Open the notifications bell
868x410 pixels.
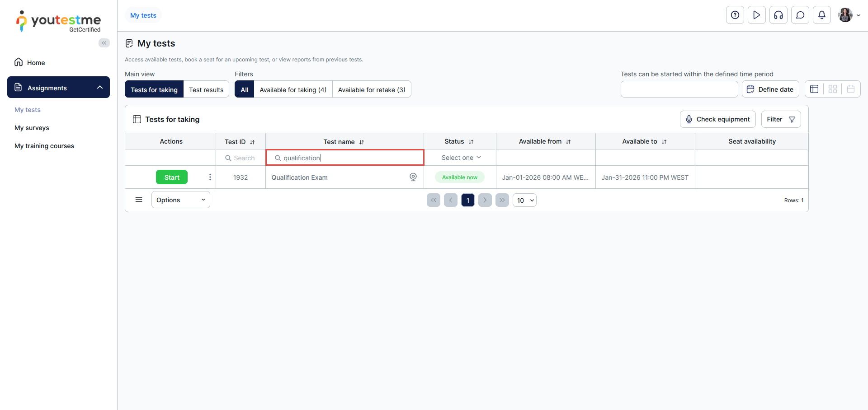(821, 15)
